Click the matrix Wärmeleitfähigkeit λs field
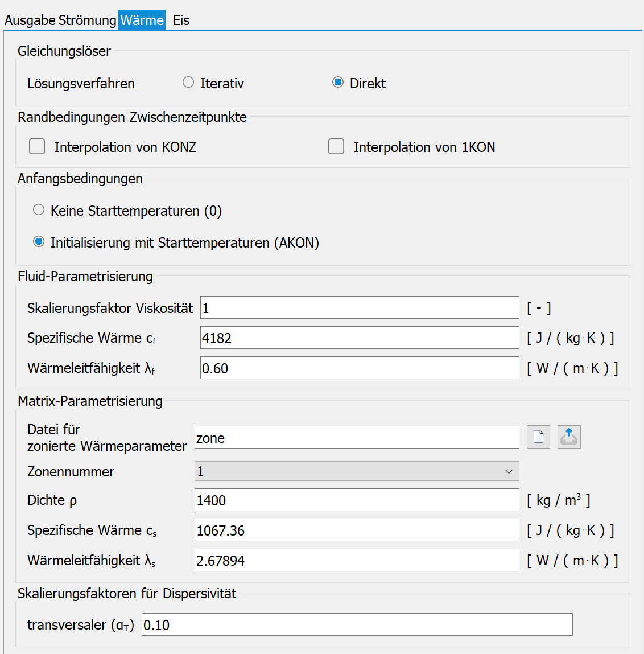Image resolution: width=644 pixels, height=654 pixels. 357,560
